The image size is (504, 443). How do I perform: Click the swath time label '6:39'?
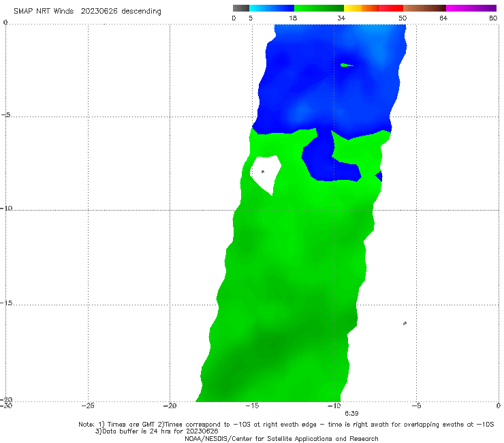click(x=351, y=414)
